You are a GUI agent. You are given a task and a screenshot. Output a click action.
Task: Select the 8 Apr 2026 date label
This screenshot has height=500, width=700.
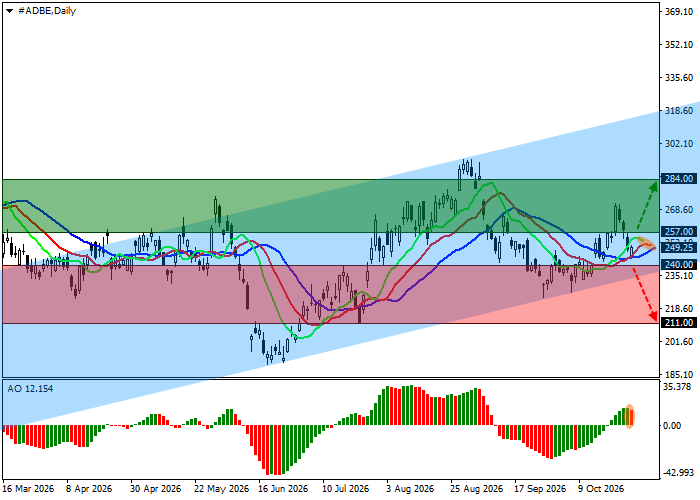[89, 489]
